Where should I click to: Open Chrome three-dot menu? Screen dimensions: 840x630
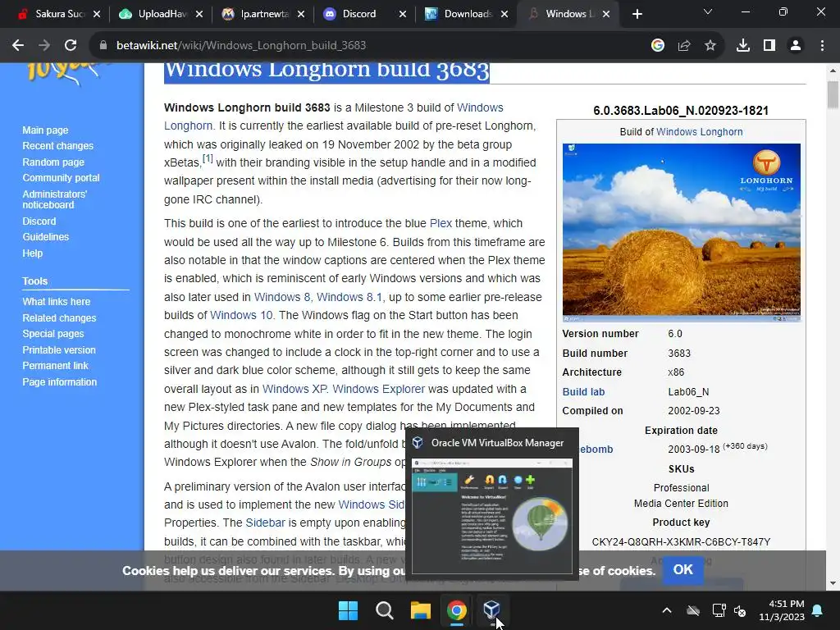point(822,46)
